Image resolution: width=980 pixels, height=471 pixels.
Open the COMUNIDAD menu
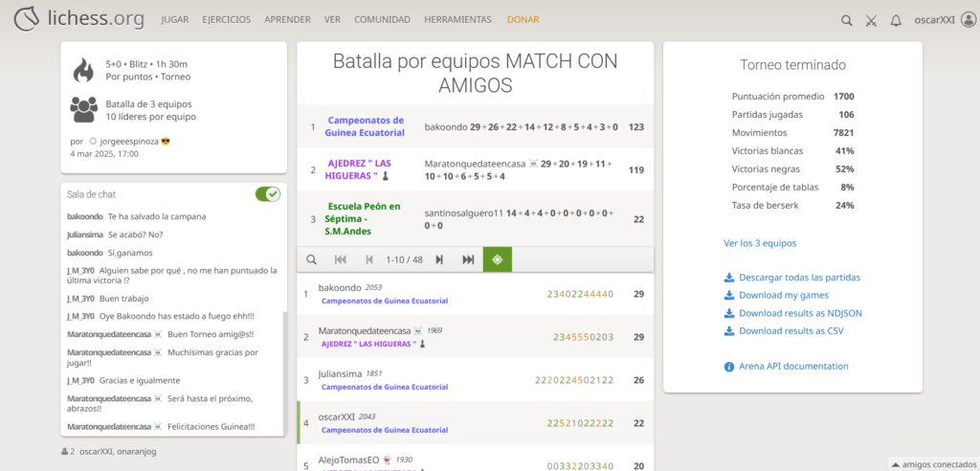[x=383, y=20]
